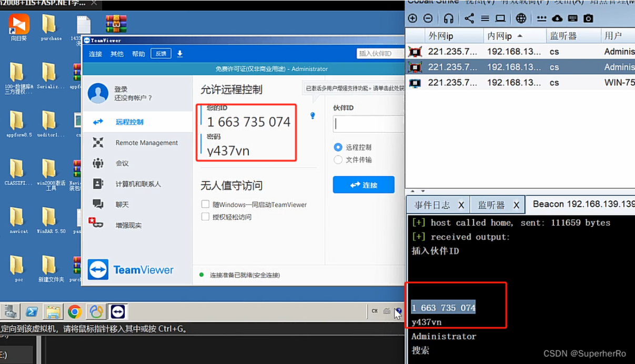Screen dimensions: 635x364
Task: Click the TeamViewer profile avatar
Action: (98, 93)
